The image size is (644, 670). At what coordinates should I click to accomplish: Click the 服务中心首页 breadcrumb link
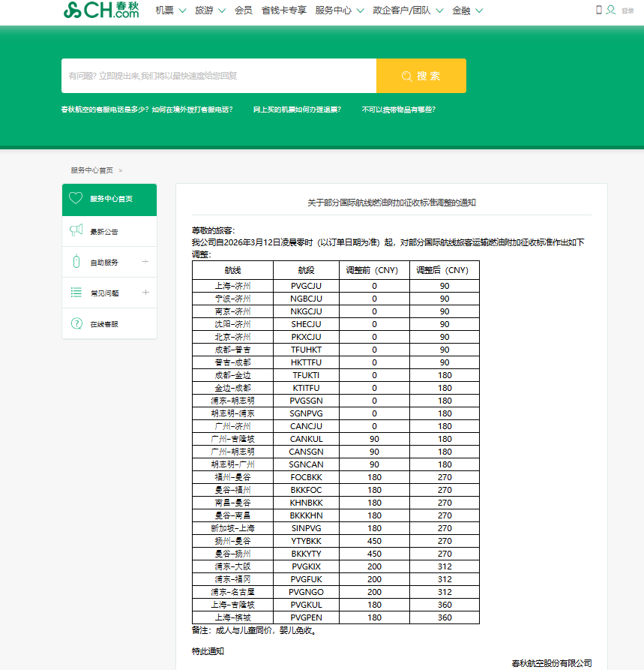point(92,170)
